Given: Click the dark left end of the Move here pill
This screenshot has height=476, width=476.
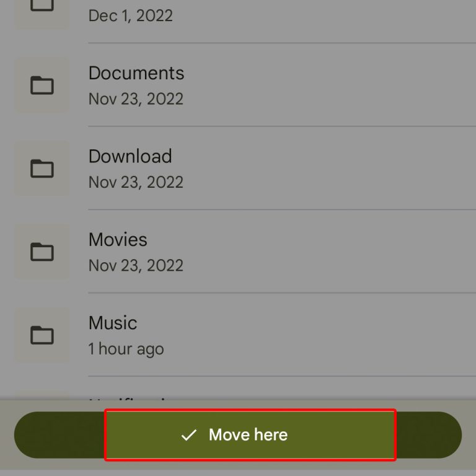Looking at the screenshot, I should (59, 434).
